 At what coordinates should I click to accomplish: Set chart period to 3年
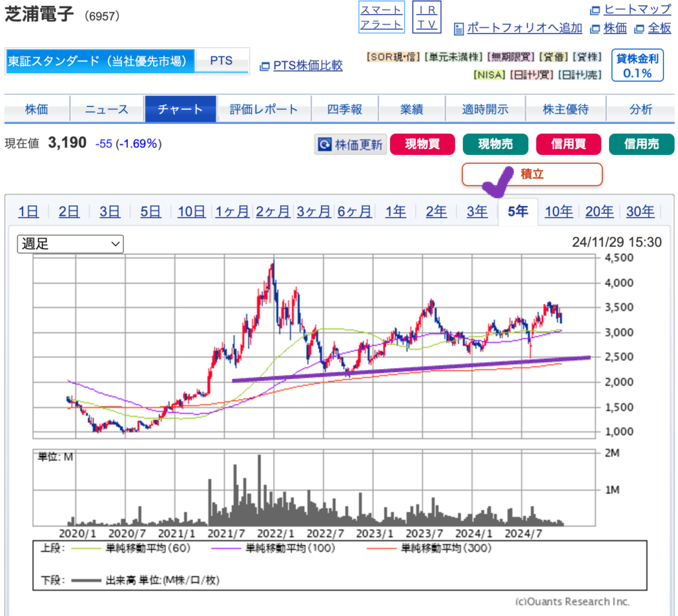pos(477,211)
